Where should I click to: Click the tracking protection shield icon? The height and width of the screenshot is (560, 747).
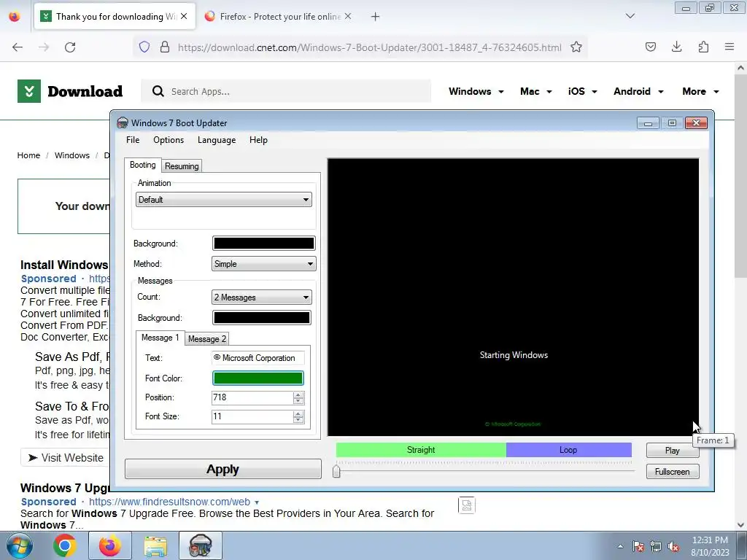144,47
